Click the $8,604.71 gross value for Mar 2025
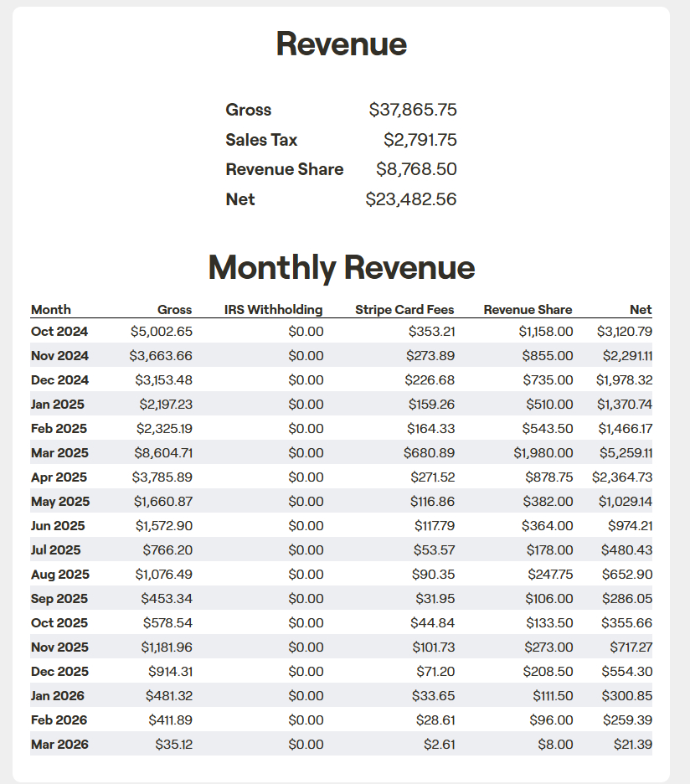 [x=163, y=453]
